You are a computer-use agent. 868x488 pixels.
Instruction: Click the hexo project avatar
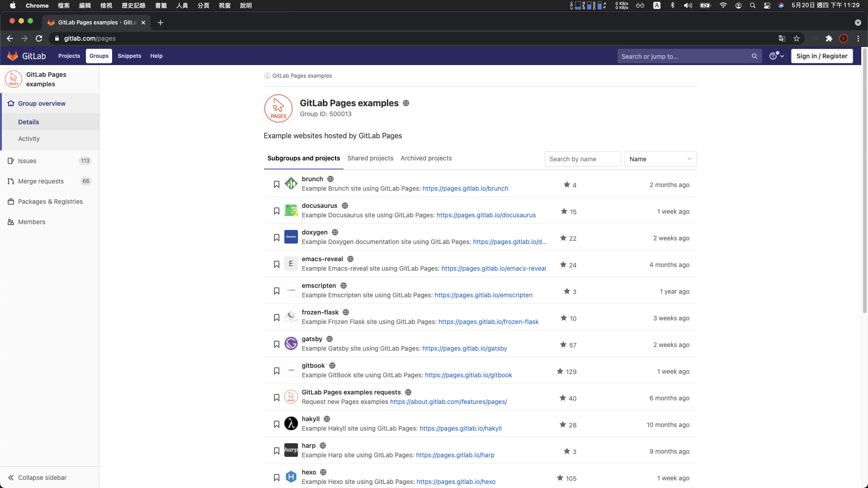(x=291, y=477)
